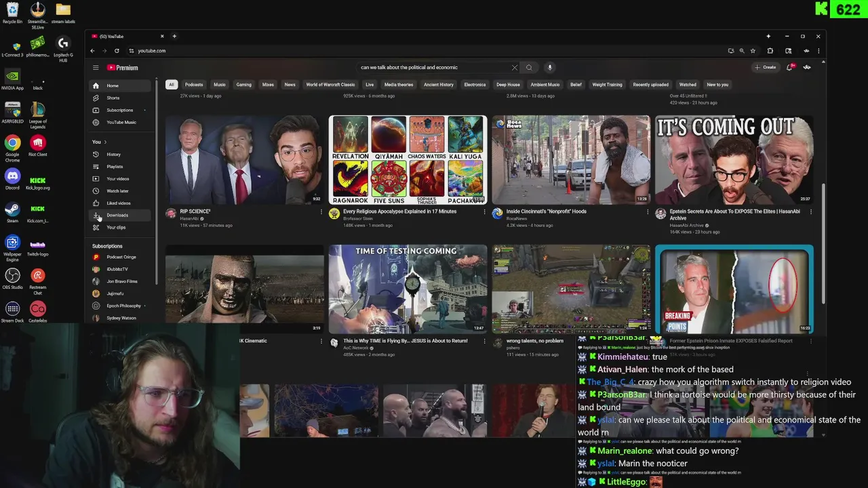Select the Gaming filter chip
Viewport: 868px width, 488px height.
coord(243,85)
